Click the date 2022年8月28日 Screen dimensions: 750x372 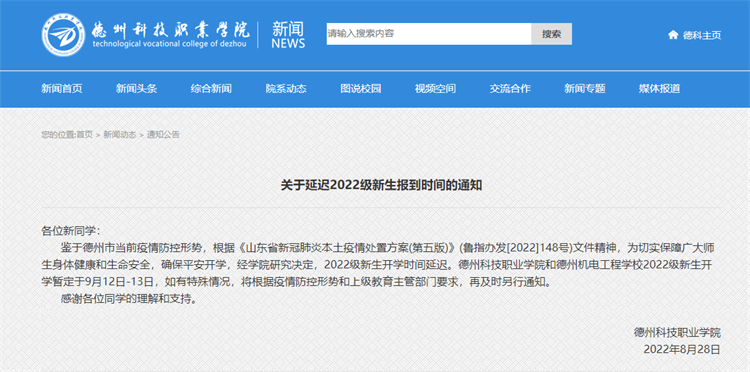682,350
